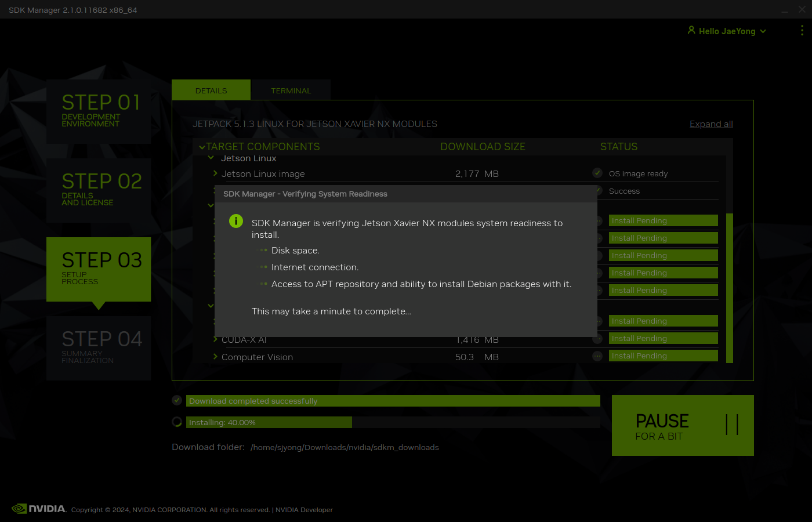Switch to the TERMINAL tab

tap(291, 90)
